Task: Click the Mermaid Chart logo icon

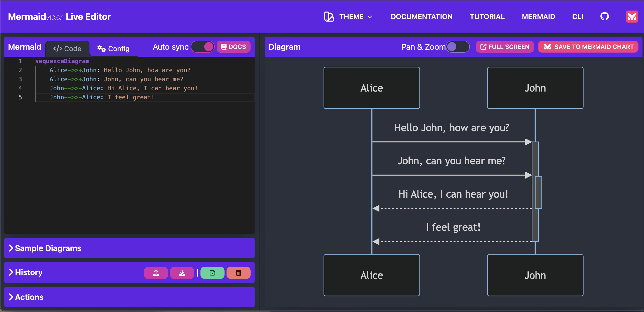Action: pos(631,17)
